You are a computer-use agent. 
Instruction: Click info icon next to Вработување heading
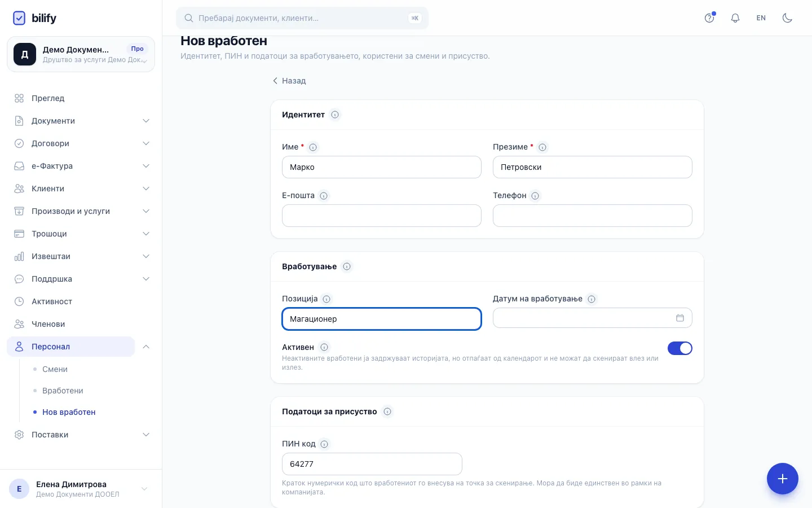click(347, 266)
